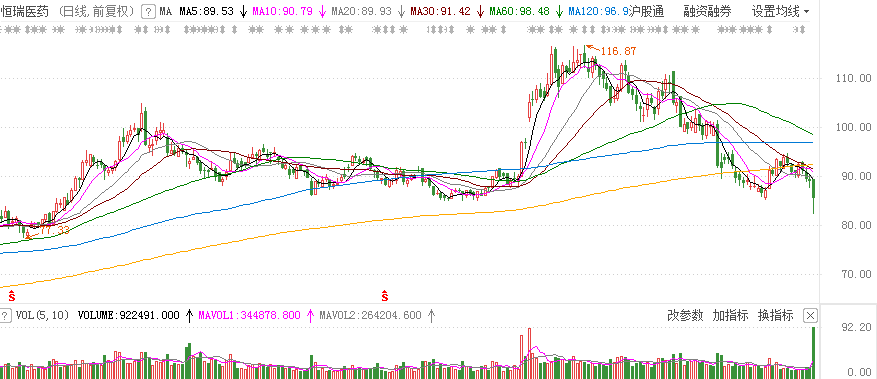Click the help question-mark icon beside MA
The width and height of the screenshot is (877, 379).
coord(148,11)
